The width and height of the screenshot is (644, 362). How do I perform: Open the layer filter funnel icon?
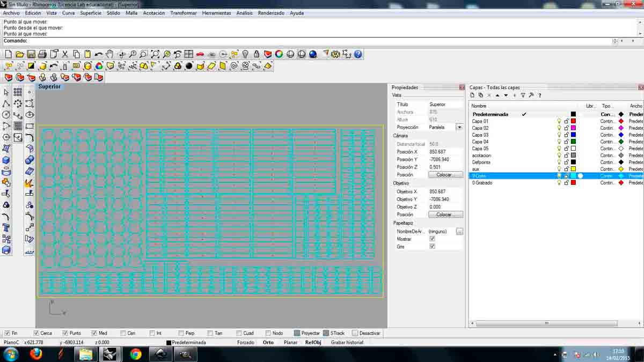click(x=523, y=95)
